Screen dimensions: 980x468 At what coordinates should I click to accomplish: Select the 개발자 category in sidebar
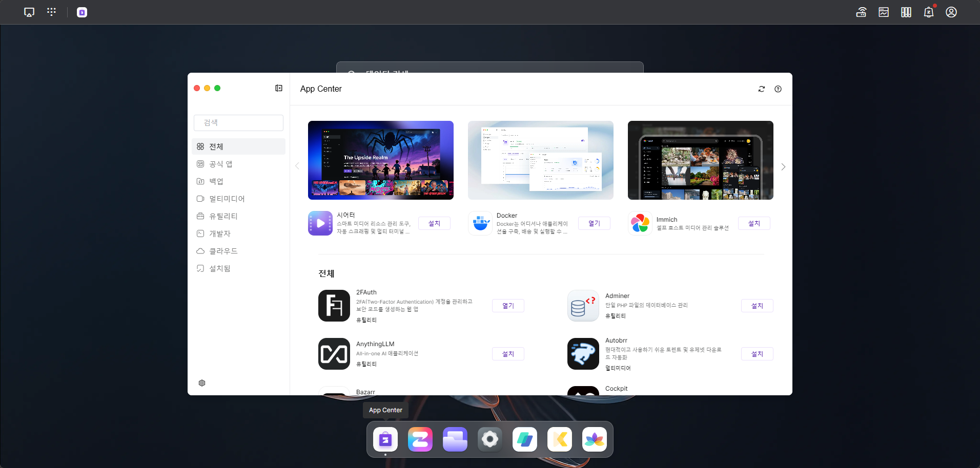pos(219,233)
